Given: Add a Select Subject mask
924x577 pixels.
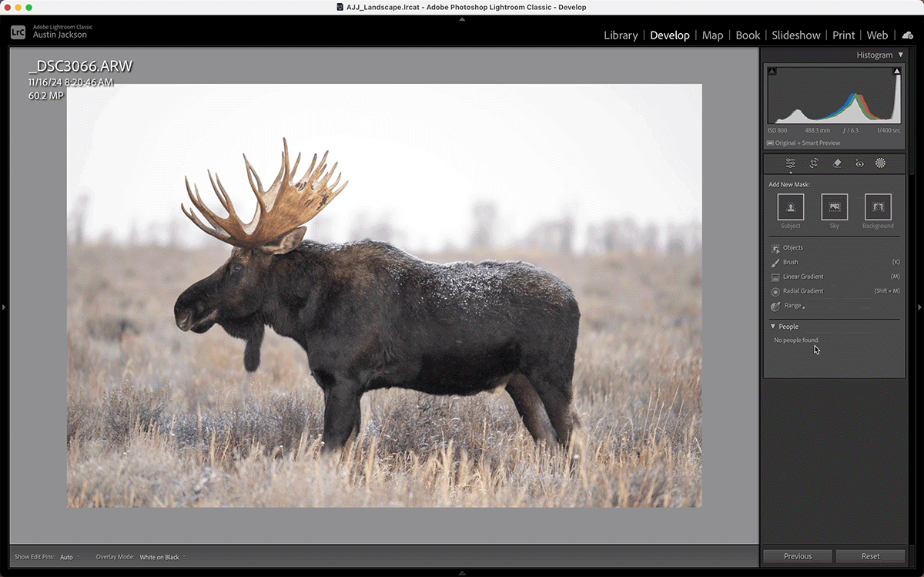Looking at the screenshot, I should [x=791, y=207].
